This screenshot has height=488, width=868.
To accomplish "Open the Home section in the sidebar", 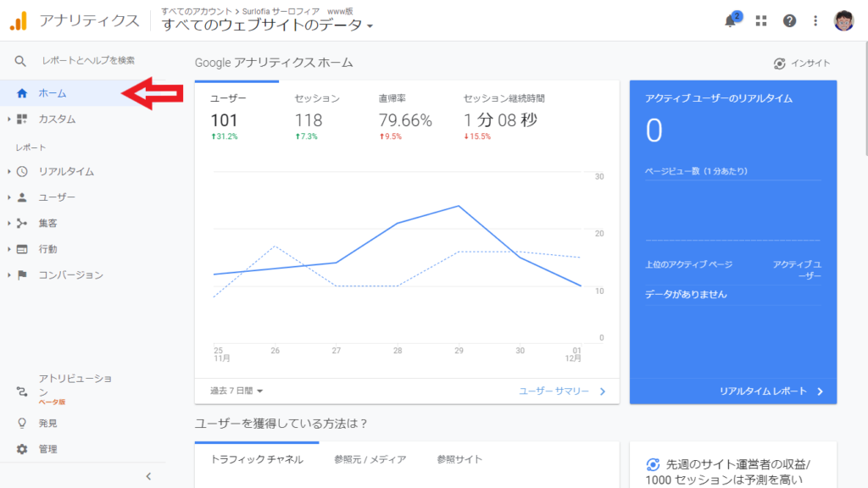I will (x=53, y=94).
